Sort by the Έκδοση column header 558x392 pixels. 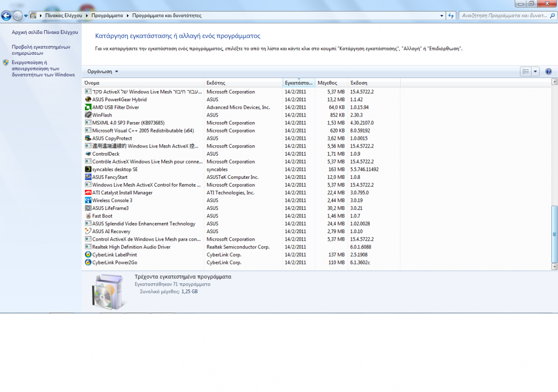pos(374,83)
